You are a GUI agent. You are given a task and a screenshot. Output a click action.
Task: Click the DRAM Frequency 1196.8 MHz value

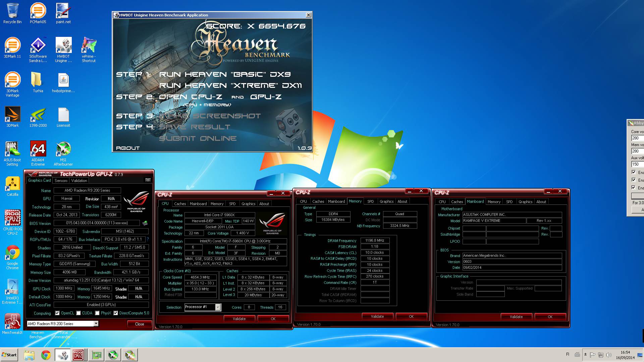click(375, 241)
